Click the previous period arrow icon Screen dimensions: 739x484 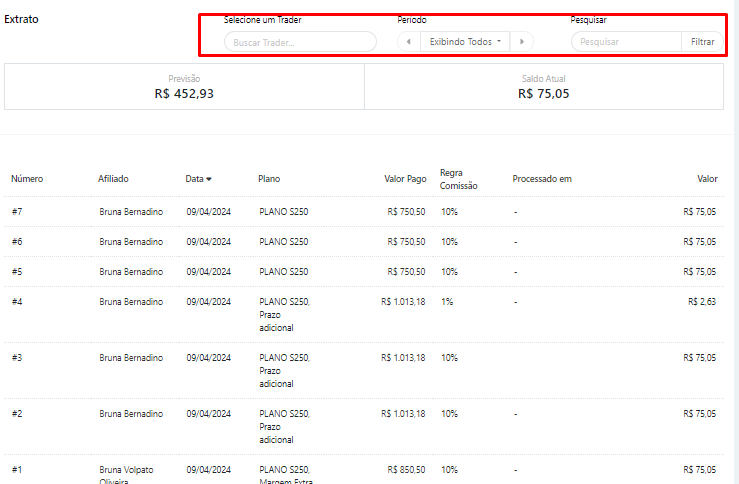408,42
